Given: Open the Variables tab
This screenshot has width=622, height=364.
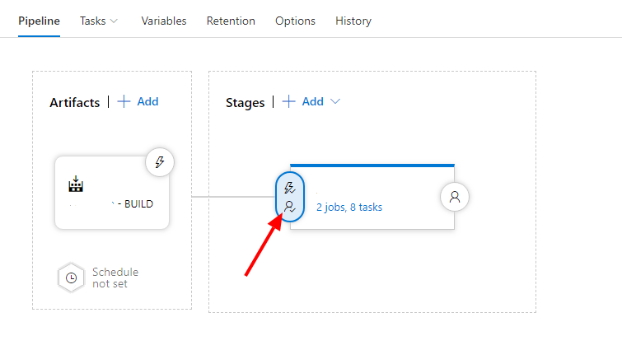Looking at the screenshot, I should 163,21.
